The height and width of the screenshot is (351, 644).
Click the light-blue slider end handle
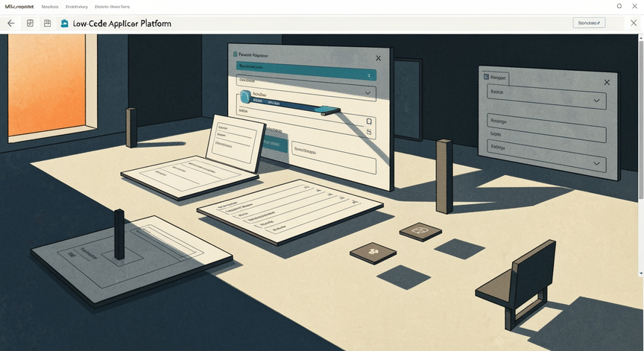(329, 110)
